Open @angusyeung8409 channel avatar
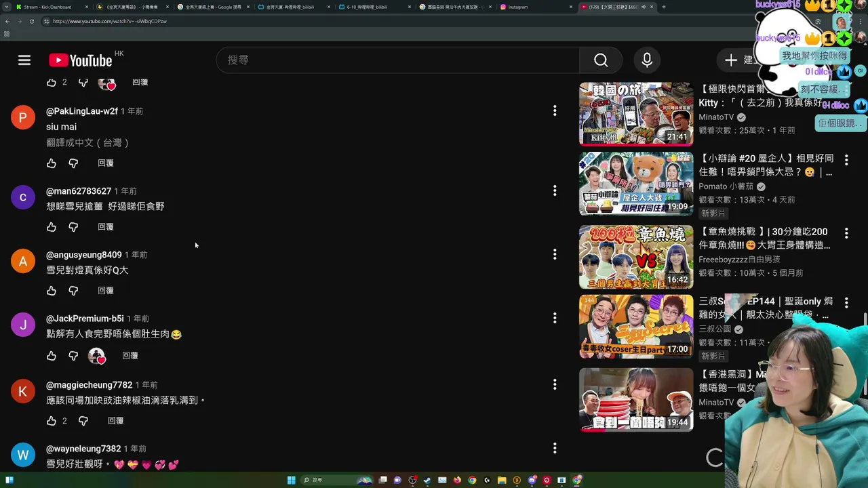 [23, 261]
